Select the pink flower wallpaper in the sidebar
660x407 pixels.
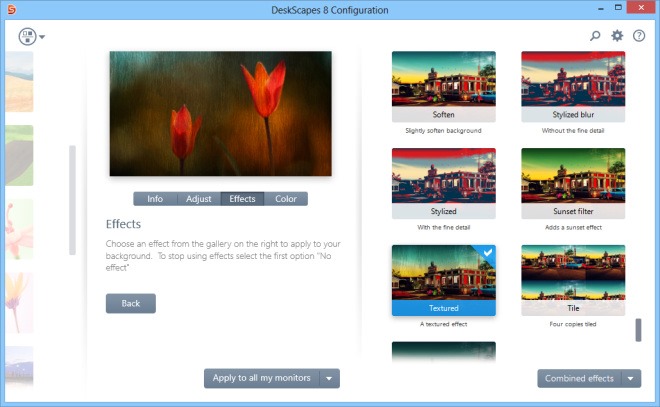pos(19,229)
